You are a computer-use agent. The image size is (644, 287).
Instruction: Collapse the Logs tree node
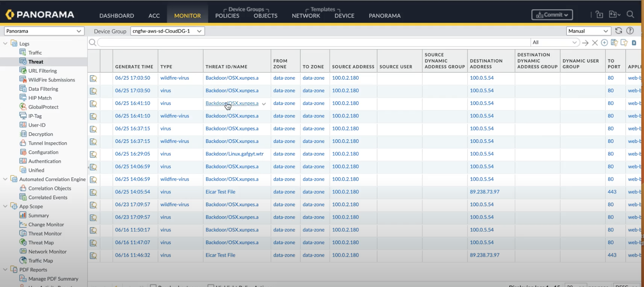click(x=5, y=43)
